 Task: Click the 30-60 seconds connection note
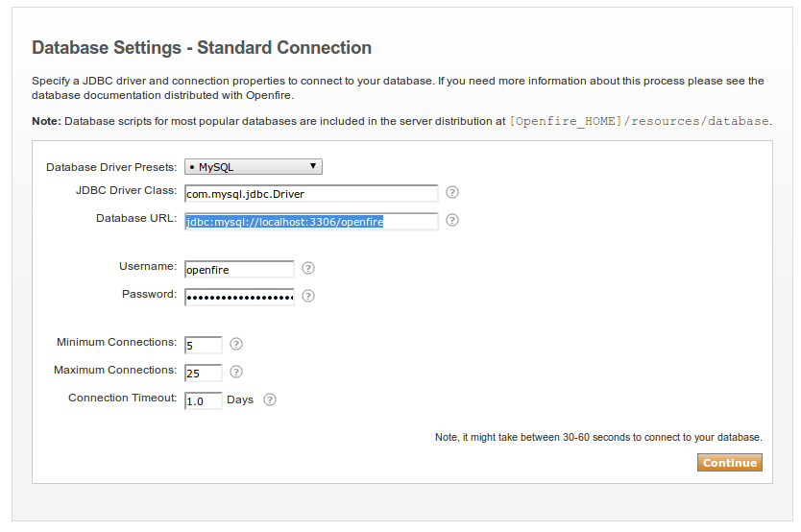598,438
